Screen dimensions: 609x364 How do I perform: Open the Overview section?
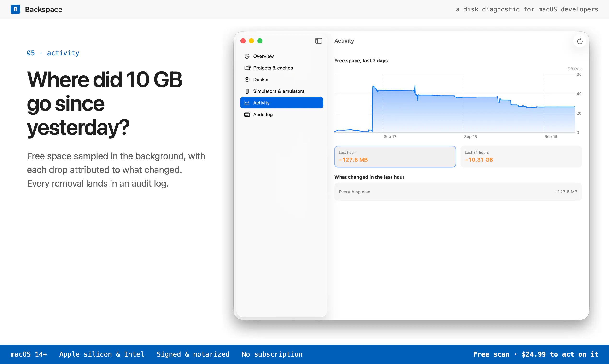pos(282,56)
